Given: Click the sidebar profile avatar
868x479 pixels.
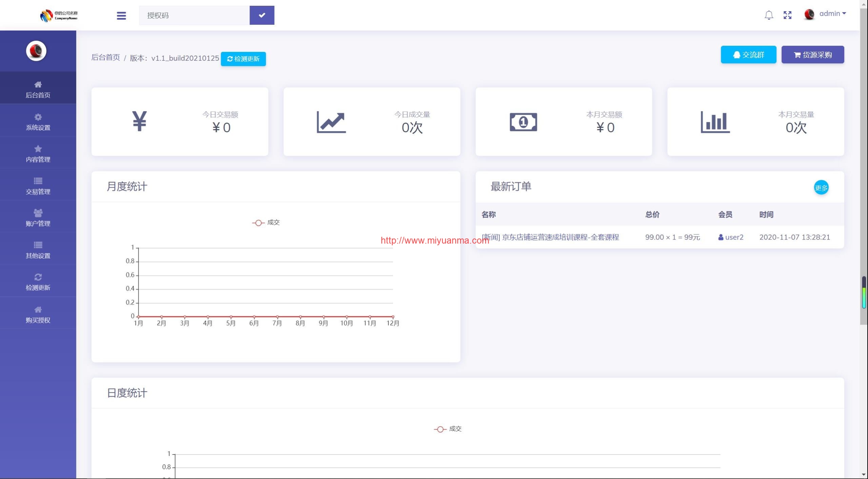Looking at the screenshot, I should (x=36, y=51).
